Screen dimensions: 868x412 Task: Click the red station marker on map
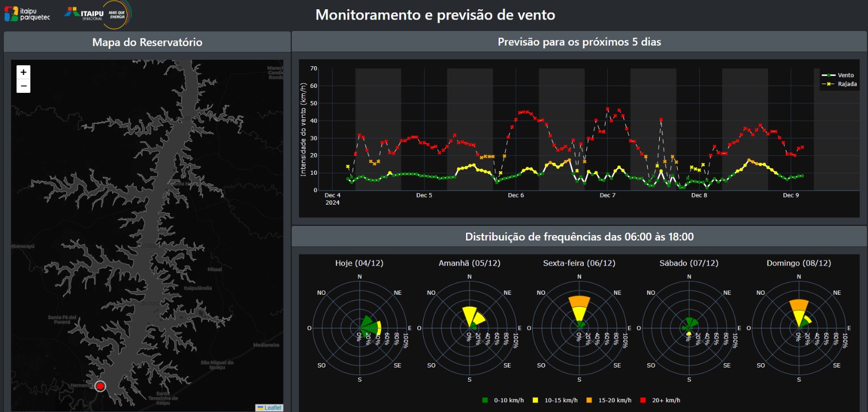[x=100, y=386]
